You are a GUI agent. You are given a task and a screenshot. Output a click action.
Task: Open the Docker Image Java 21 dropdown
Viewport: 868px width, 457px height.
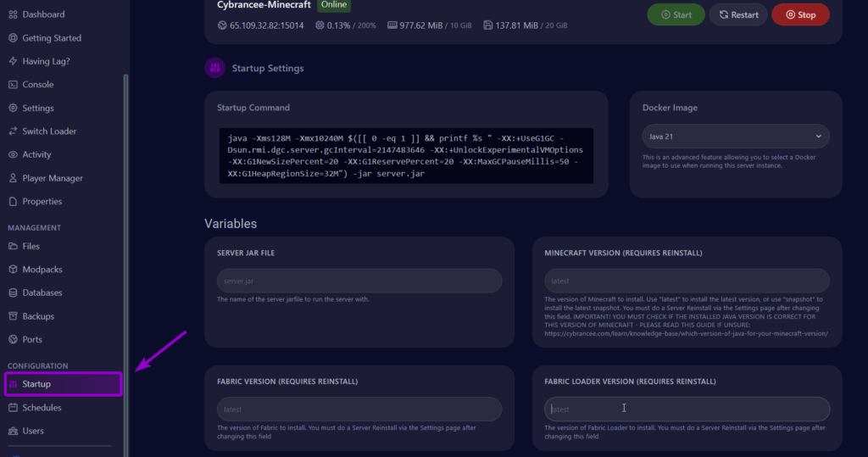pos(736,137)
